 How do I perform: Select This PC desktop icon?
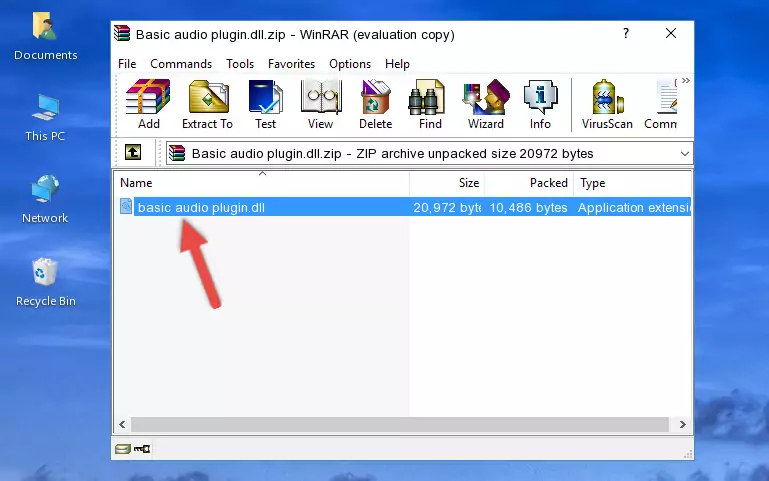[45, 118]
